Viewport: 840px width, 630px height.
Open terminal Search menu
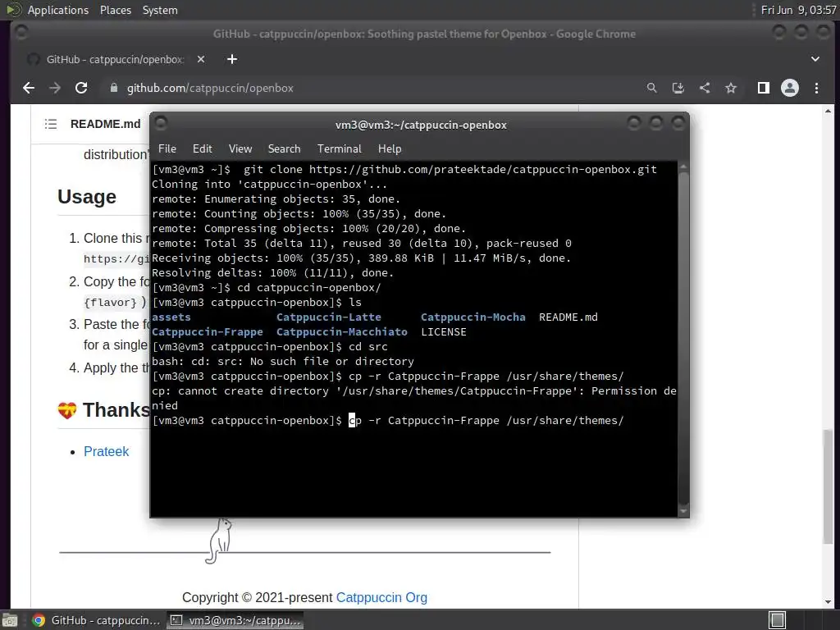pos(284,149)
